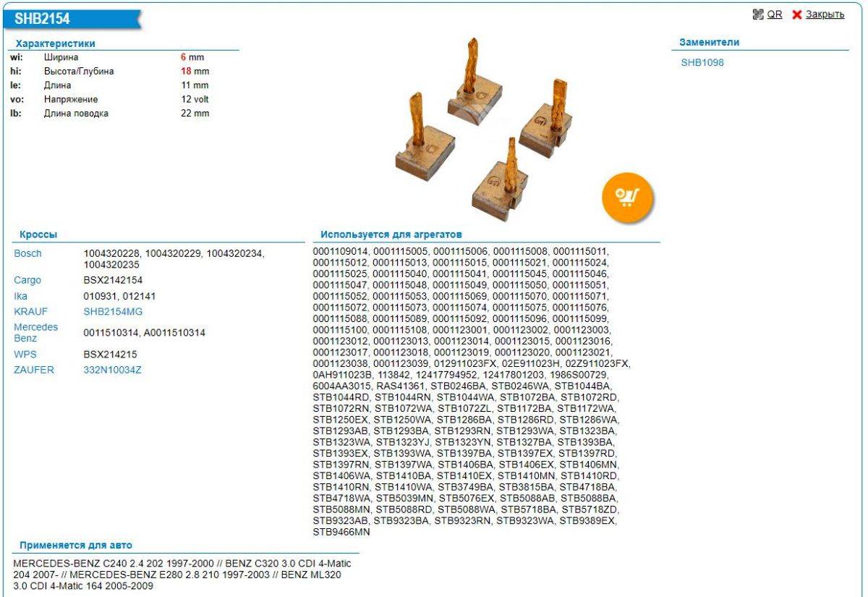Add part to cart via orange button

627,196
